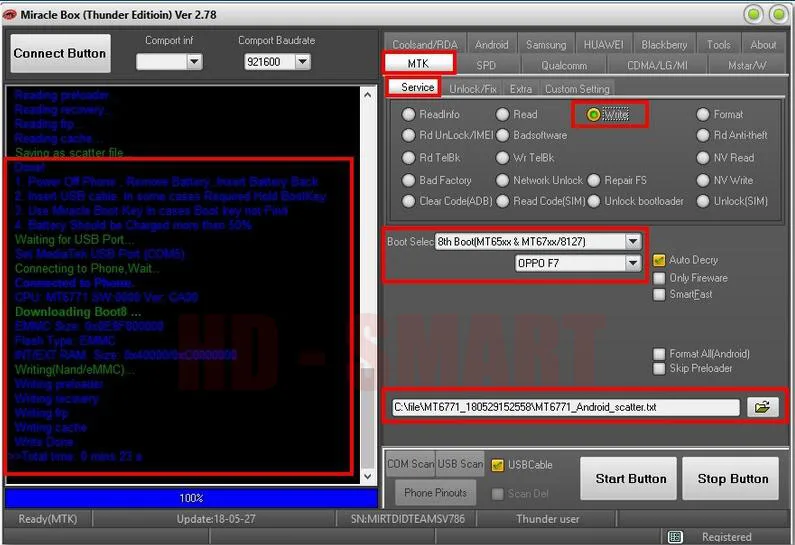Switch to the Coolsand/RDA tab
795x545 pixels.
(x=425, y=45)
